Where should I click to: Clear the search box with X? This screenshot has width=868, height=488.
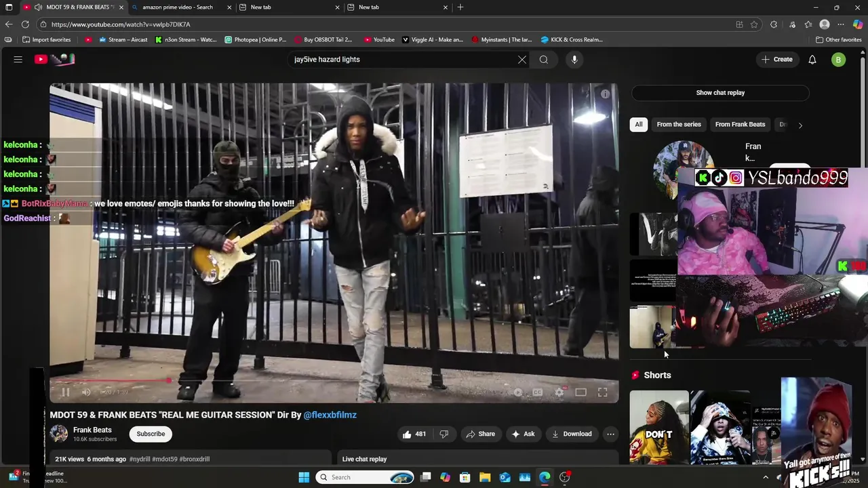pyautogui.click(x=522, y=60)
